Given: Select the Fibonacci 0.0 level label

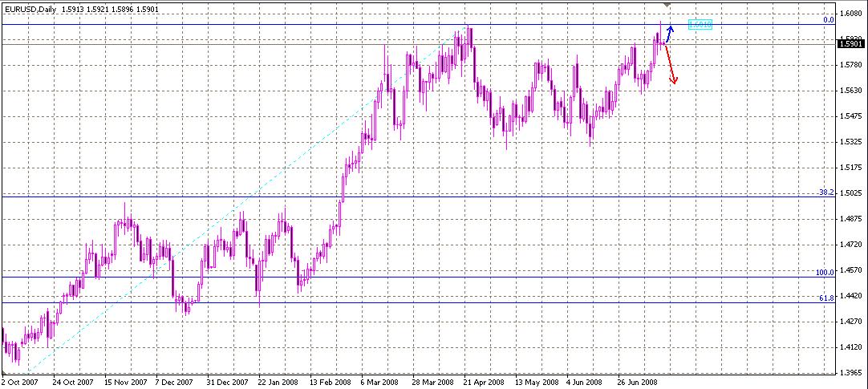Looking at the screenshot, I should (829, 20).
